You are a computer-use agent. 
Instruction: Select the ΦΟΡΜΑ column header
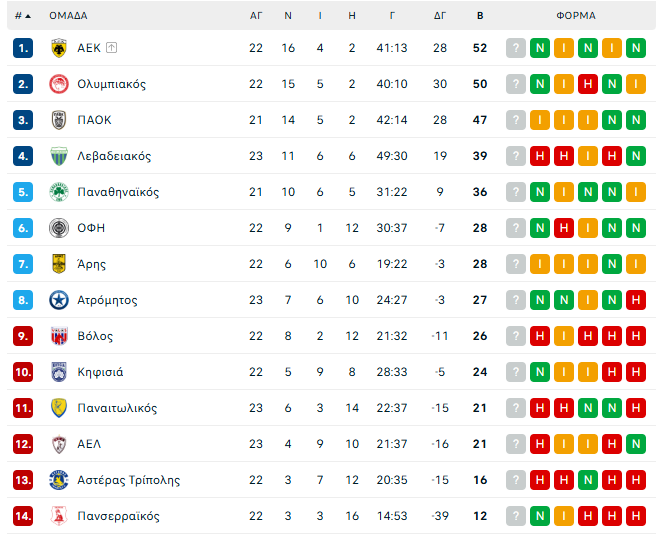click(x=576, y=16)
